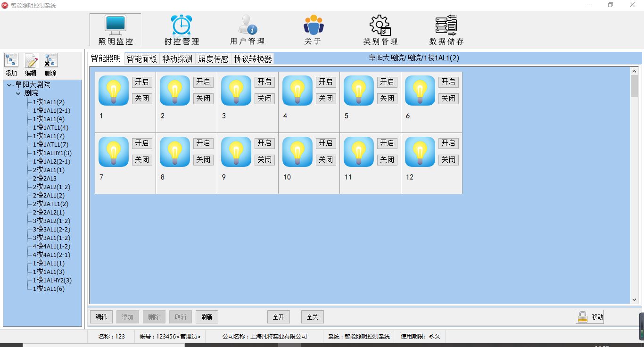Open the 照明监控 lighting monitor module
The image size is (644, 347).
click(x=116, y=29)
